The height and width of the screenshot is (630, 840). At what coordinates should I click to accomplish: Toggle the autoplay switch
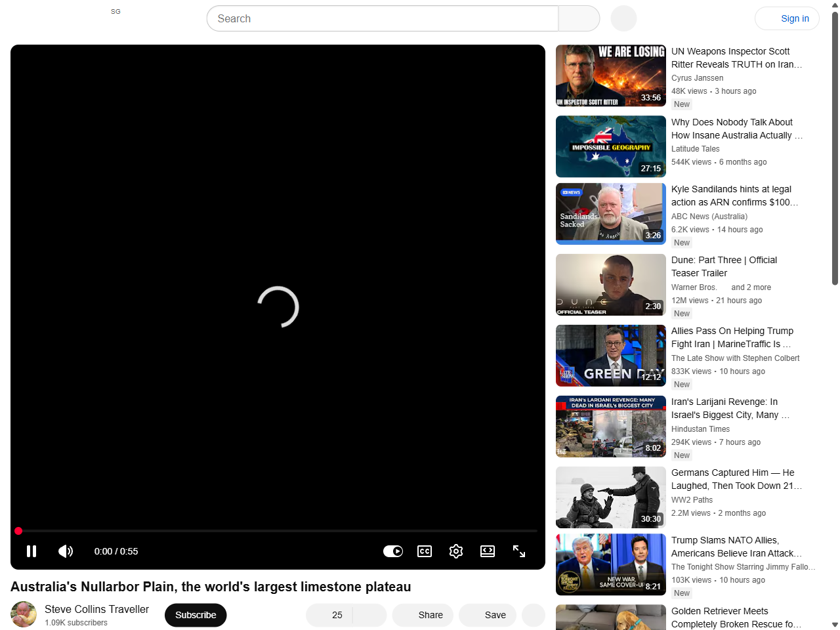[x=393, y=551]
